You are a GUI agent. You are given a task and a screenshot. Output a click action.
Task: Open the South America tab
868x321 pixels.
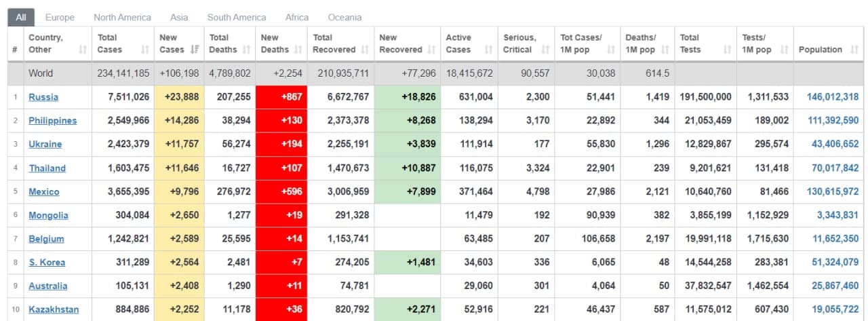coord(237,17)
